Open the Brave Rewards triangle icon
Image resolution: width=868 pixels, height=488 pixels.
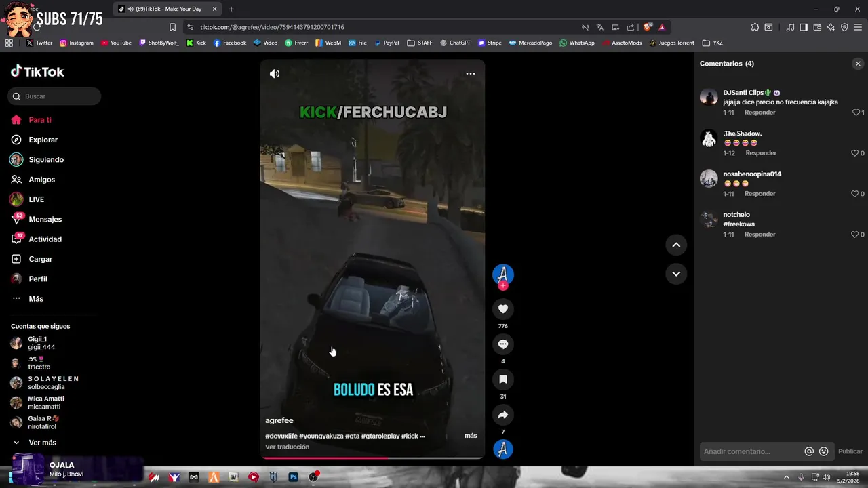pyautogui.click(x=662, y=27)
